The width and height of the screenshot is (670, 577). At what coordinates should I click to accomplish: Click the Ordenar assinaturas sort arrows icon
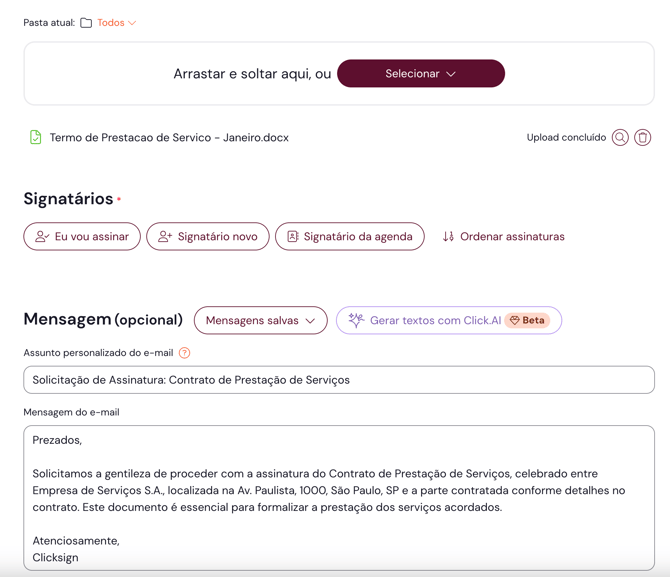[448, 237]
